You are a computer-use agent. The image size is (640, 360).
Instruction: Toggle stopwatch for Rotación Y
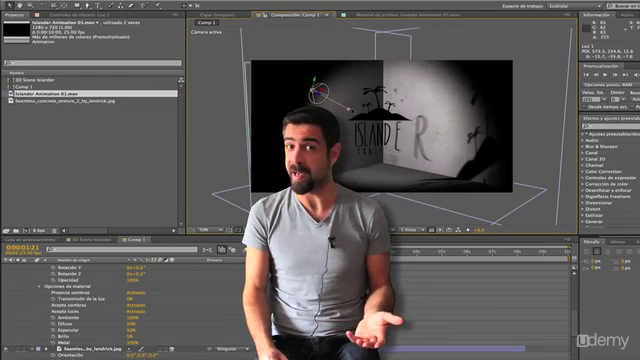53,268
